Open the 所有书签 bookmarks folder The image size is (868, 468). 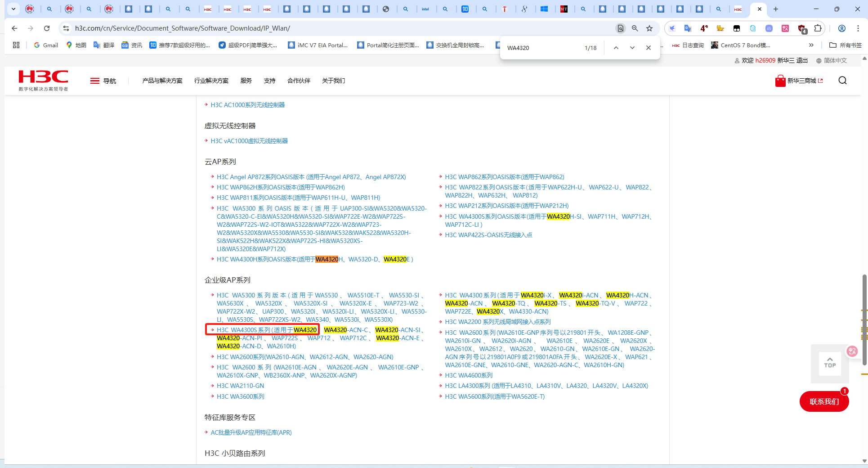point(846,45)
